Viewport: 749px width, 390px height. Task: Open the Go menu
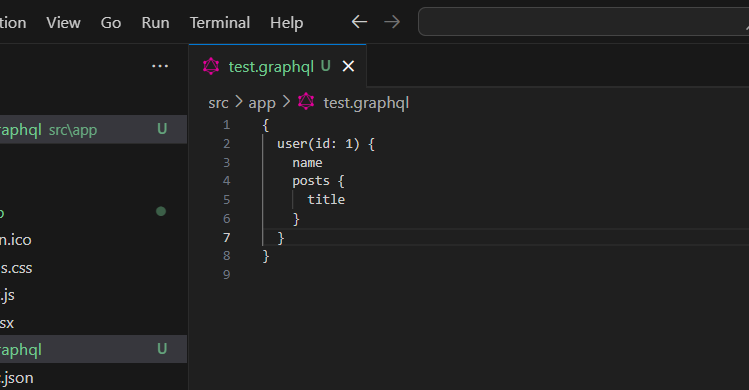point(111,22)
